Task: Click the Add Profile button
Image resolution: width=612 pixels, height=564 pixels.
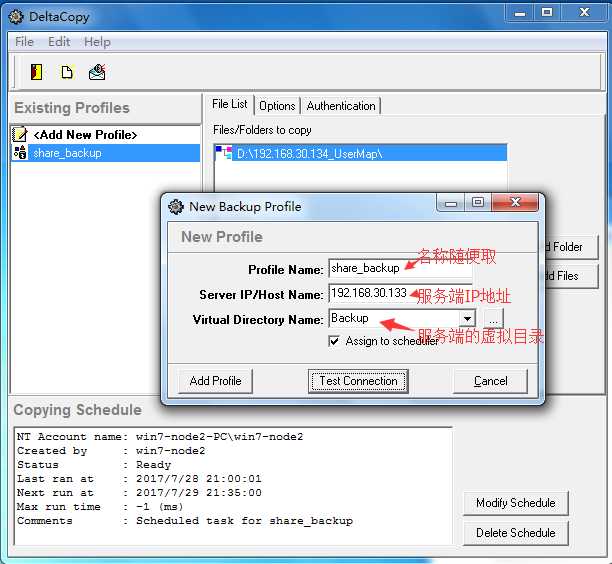Action: 215,381
